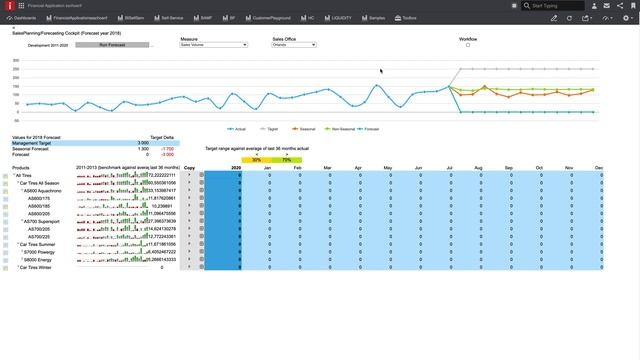Click the list icon in AS600/185 row
The height and width of the screenshot is (360, 640).
[201, 206]
